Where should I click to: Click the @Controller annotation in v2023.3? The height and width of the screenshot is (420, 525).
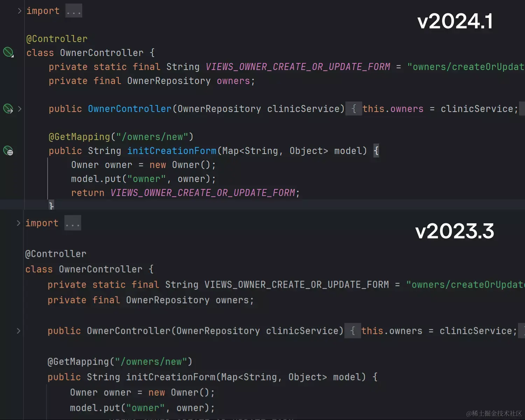[x=56, y=253]
